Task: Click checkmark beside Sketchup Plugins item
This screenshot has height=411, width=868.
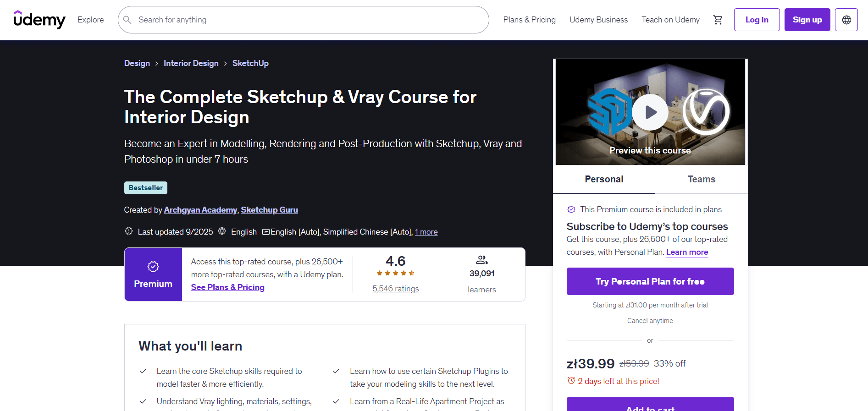Action: (336, 371)
